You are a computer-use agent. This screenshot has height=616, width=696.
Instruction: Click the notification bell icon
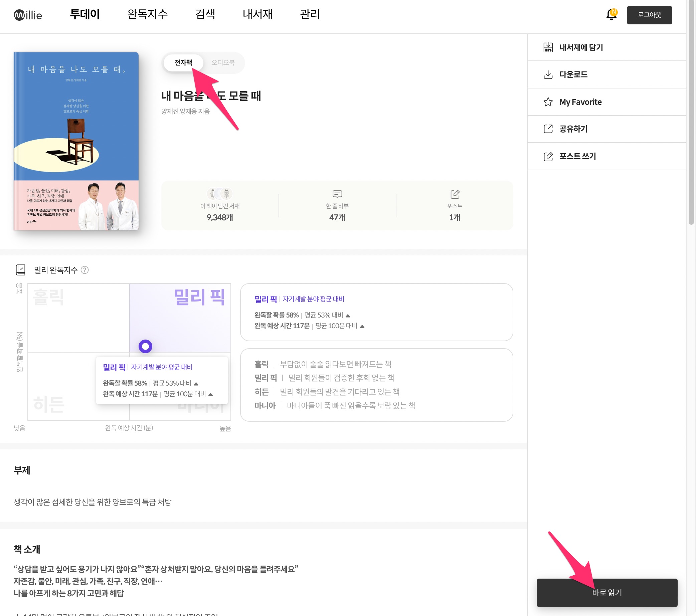point(611,15)
